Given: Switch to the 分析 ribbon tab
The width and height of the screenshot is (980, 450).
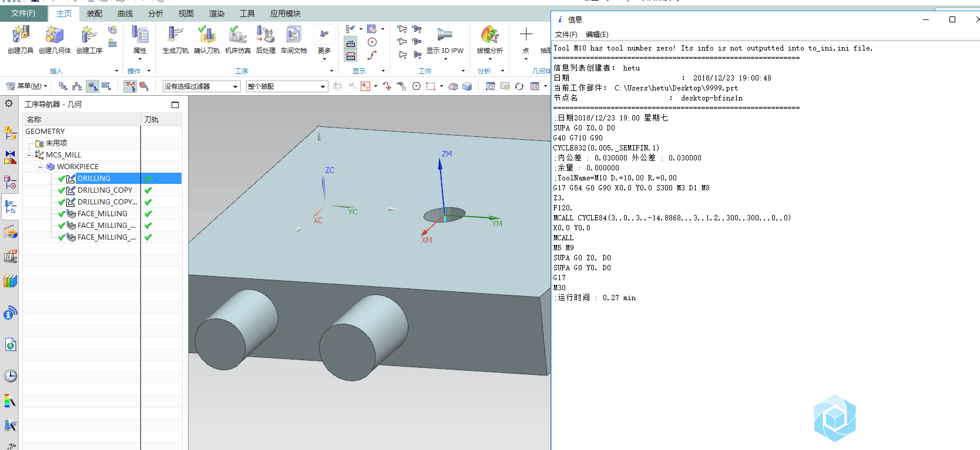Looking at the screenshot, I should pyautogui.click(x=156, y=14).
